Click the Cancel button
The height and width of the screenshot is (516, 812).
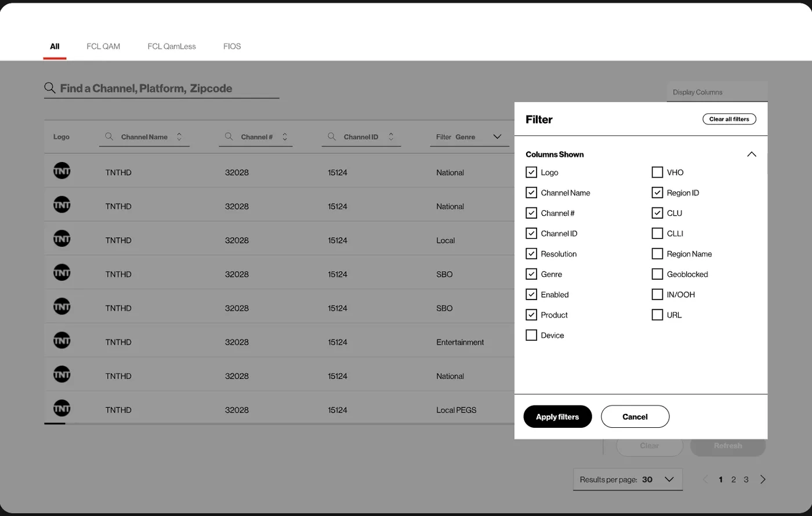click(x=635, y=417)
